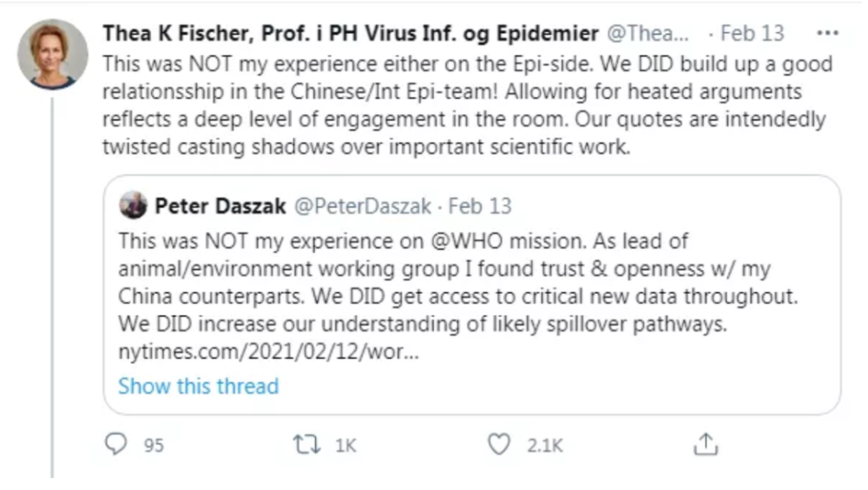
Task: Click the quoted tweet's Feb 13 date
Action: coord(480,206)
